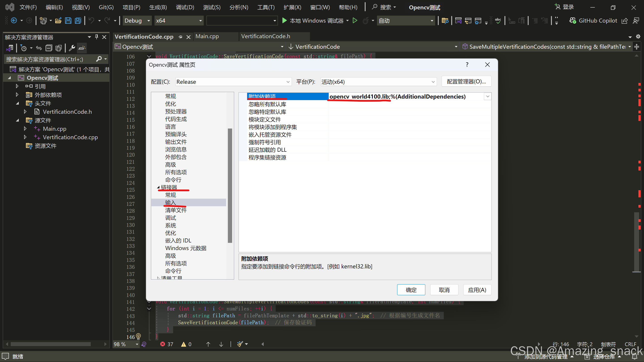644x362 pixels.
Task: Start the 本地 Windows 调试器 (green run button)
Action: coord(284,21)
